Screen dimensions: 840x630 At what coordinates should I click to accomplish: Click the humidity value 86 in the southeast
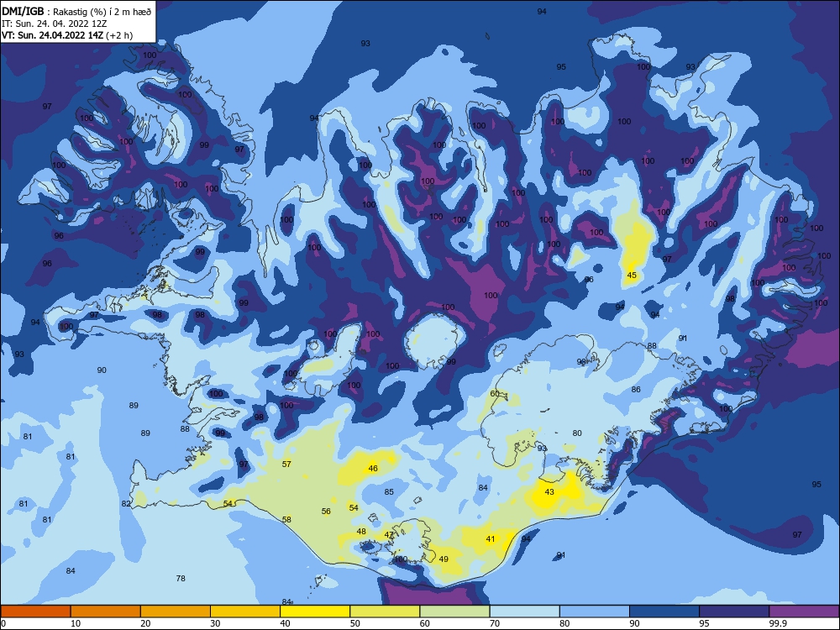click(636, 390)
